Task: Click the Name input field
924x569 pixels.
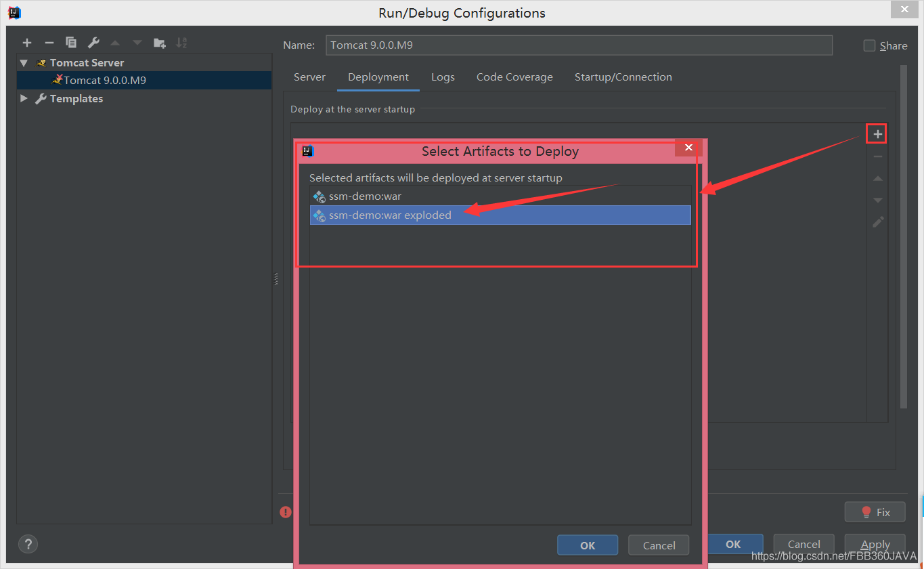Action: pos(579,45)
